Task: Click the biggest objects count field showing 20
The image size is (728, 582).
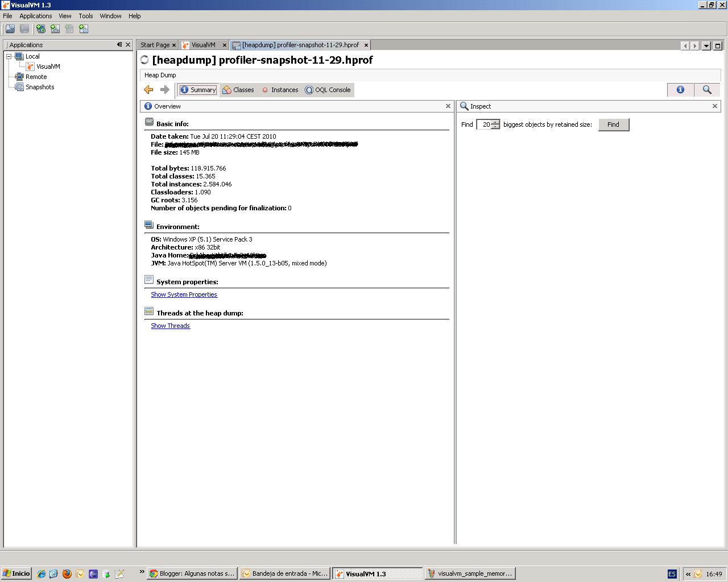Action: click(x=483, y=124)
